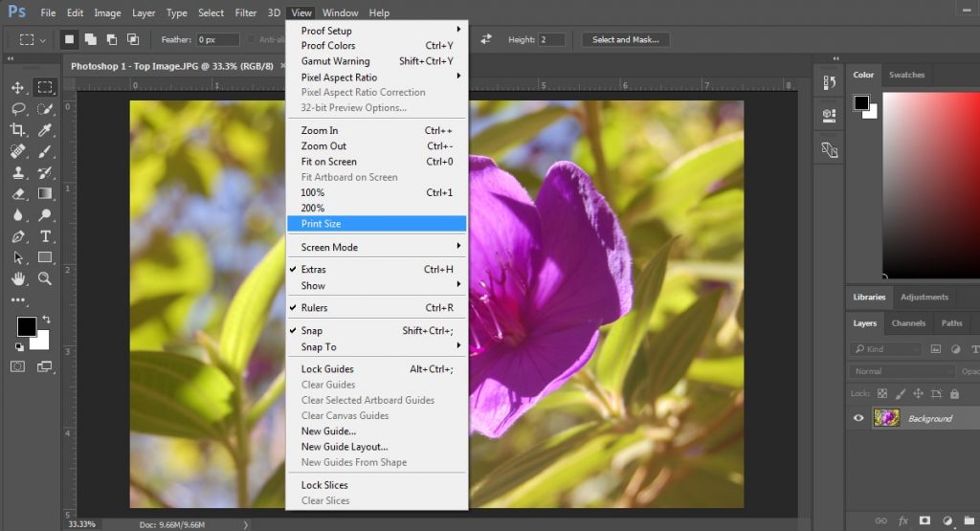This screenshot has width=980, height=531.
Task: Choose the Eyedropper tool
Action: [45, 130]
